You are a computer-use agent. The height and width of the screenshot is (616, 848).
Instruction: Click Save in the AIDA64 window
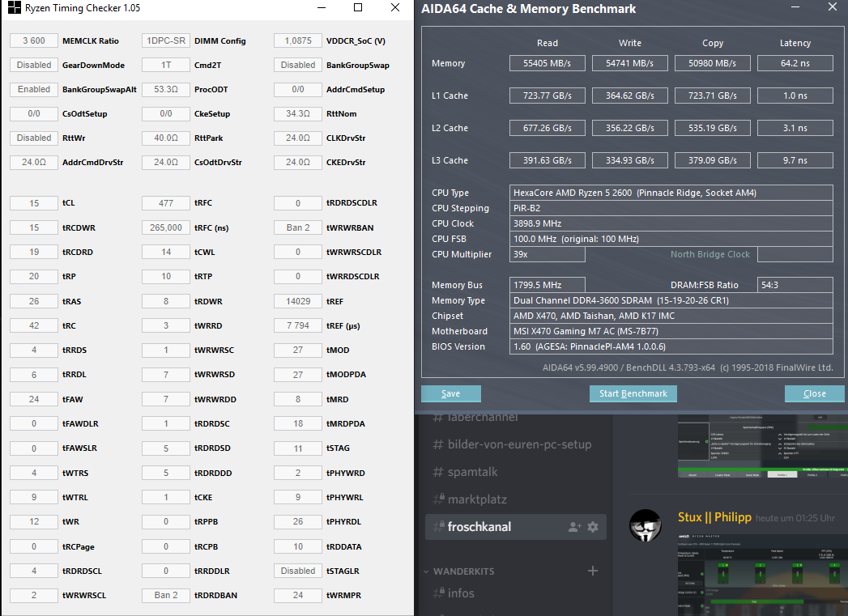pos(450,393)
